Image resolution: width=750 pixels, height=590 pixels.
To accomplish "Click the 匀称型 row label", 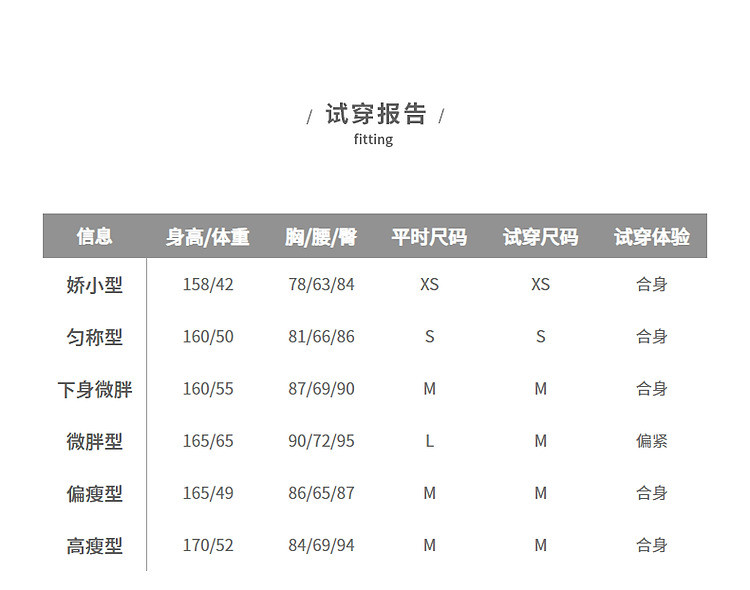I will coord(95,337).
